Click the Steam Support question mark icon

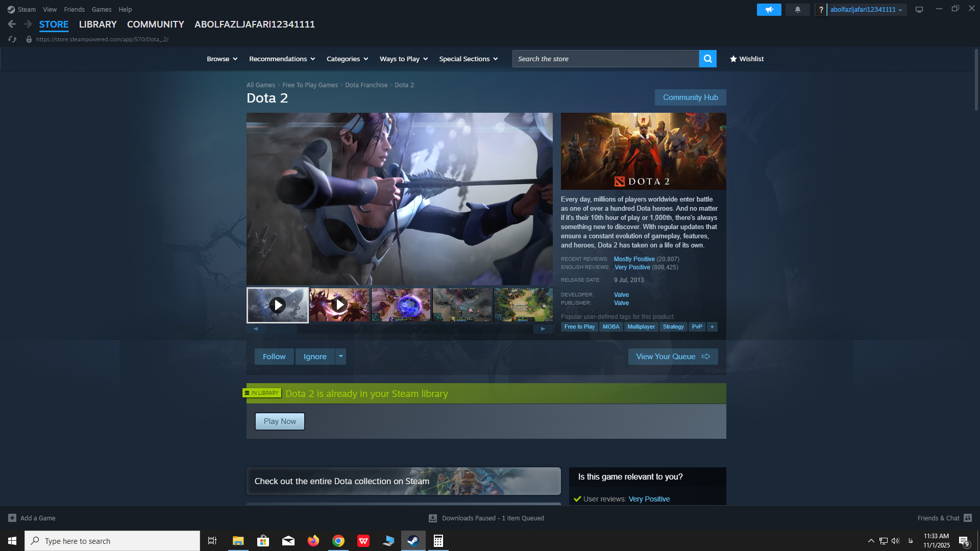coord(821,9)
